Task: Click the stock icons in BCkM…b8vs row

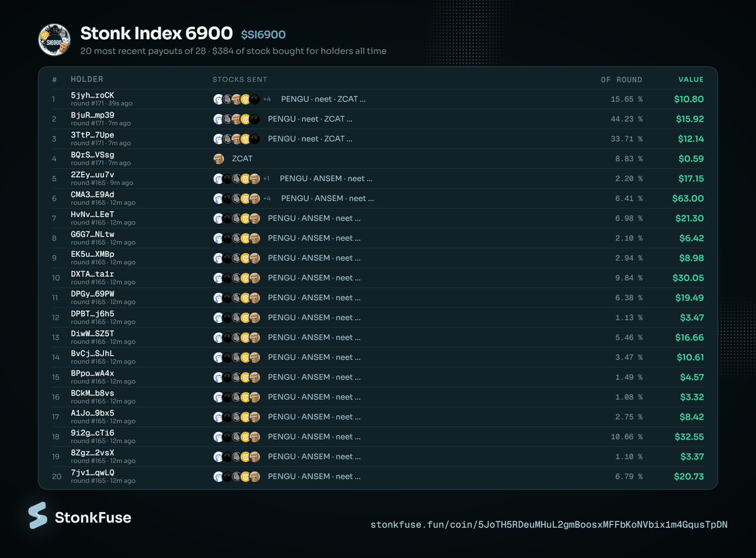Action: [236, 397]
